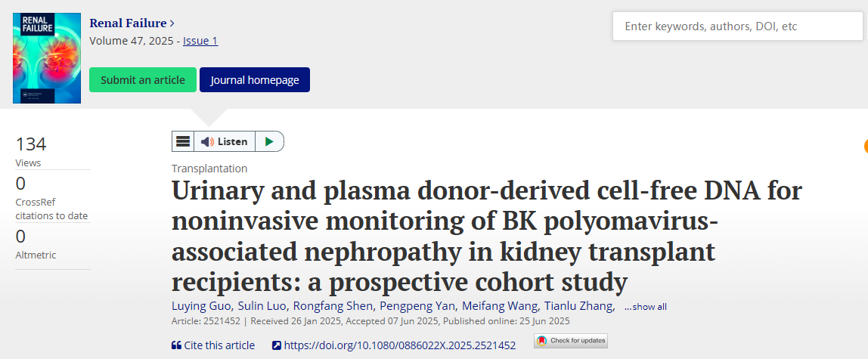Click the Check for updates badge
Viewport: 868px width, 359px height.
[x=570, y=341]
